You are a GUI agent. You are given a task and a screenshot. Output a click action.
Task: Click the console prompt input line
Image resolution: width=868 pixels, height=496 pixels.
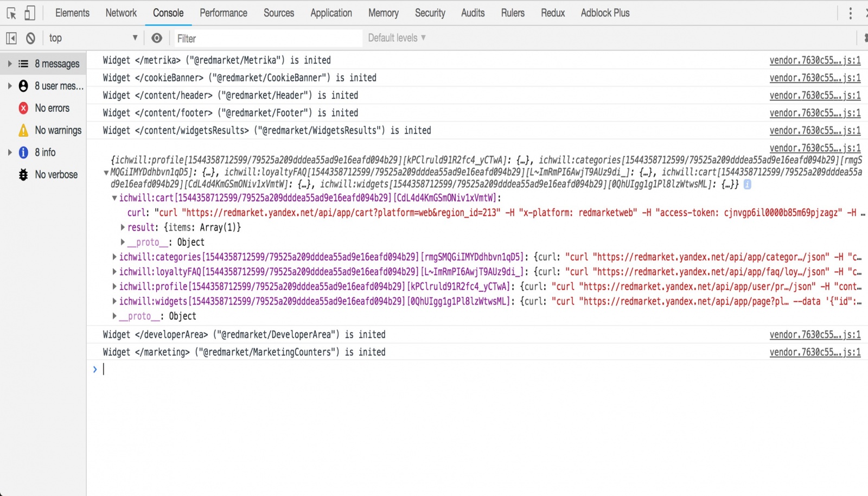pos(483,370)
